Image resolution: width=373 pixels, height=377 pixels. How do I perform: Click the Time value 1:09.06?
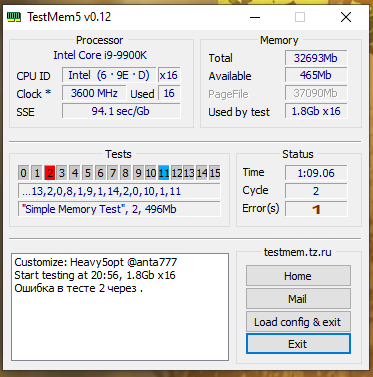click(316, 173)
